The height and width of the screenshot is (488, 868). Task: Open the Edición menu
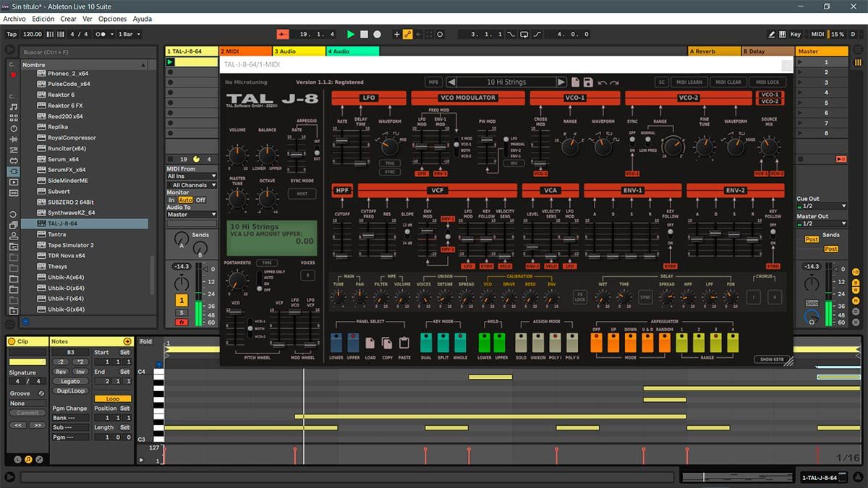pos(43,19)
